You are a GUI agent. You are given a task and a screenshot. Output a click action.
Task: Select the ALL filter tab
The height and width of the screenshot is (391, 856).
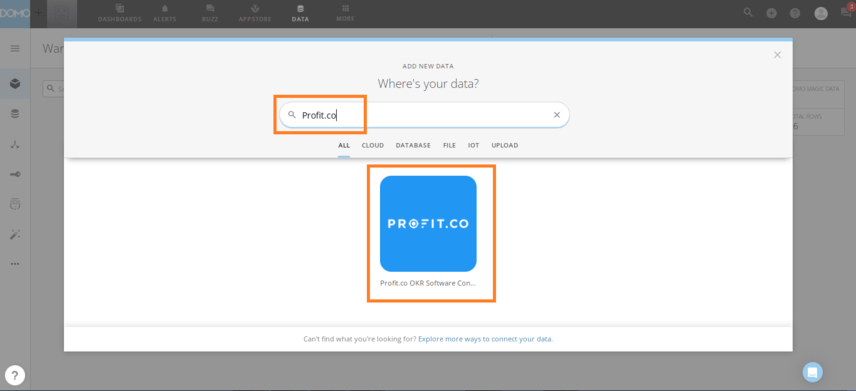click(x=343, y=146)
